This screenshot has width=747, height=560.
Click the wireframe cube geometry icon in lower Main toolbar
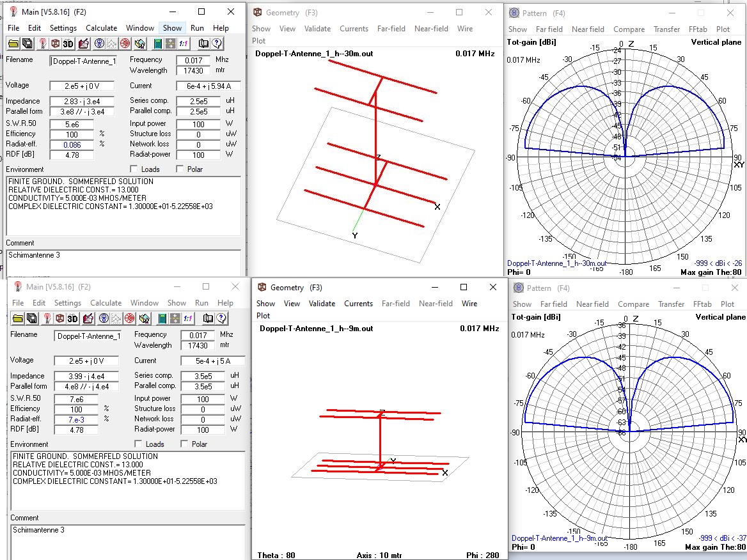pyautogui.click(x=59, y=318)
